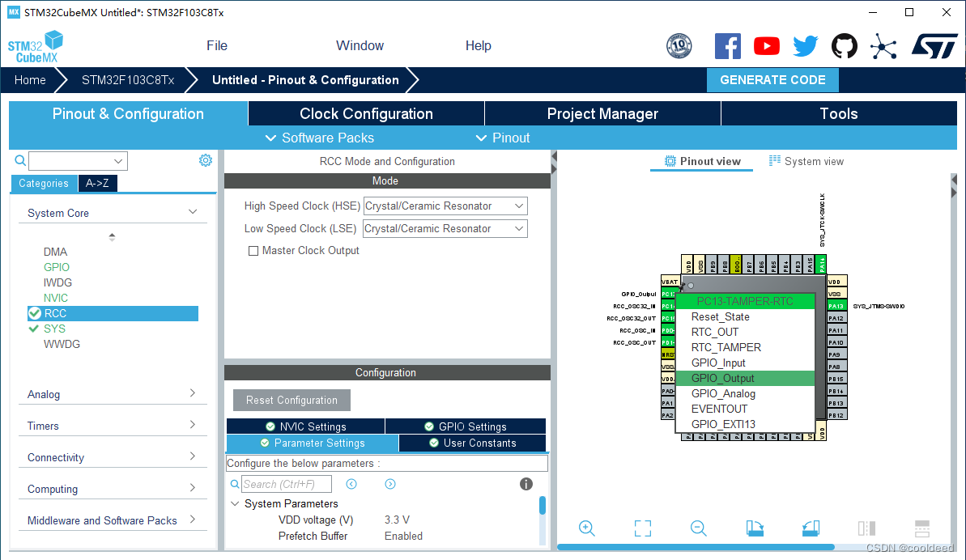Image resolution: width=966 pixels, height=560 pixels.
Task: Open the 10 years anniversary badge
Action: click(679, 46)
